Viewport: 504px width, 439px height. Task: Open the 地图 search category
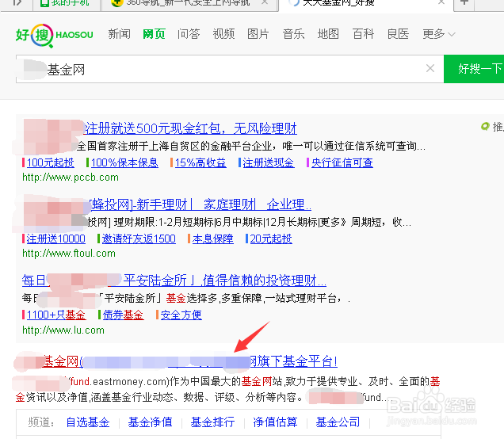tap(328, 34)
